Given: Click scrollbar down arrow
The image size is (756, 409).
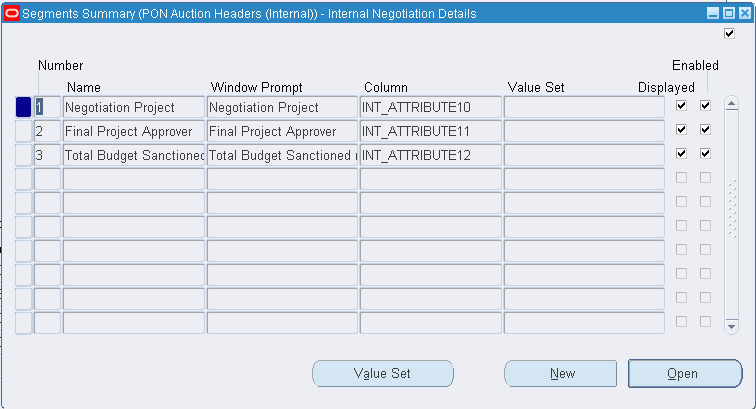Looking at the screenshot, I should (x=731, y=326).
